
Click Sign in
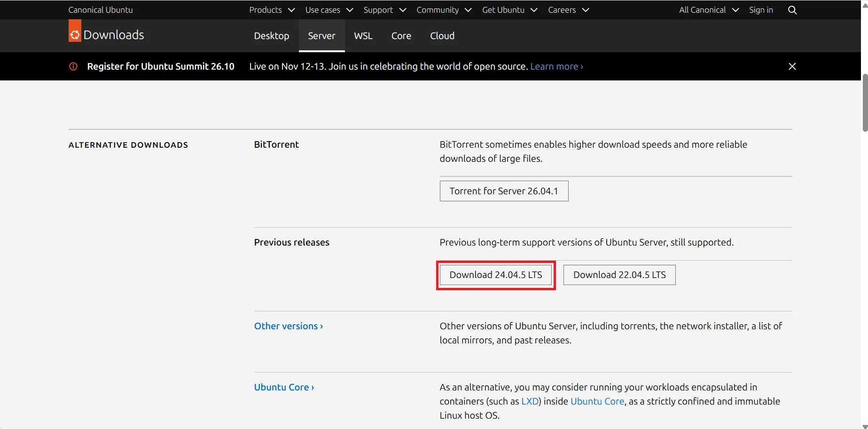click(x=761, y=10)
